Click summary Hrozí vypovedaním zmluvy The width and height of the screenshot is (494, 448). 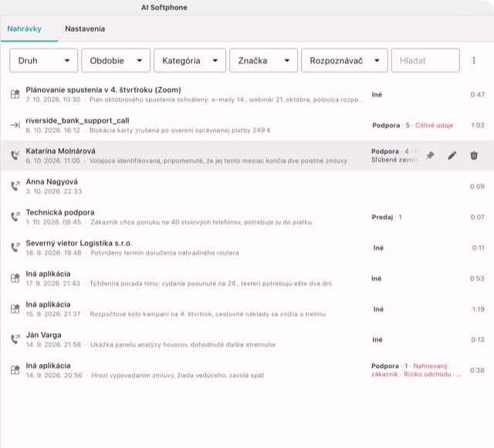click(178, 376)
